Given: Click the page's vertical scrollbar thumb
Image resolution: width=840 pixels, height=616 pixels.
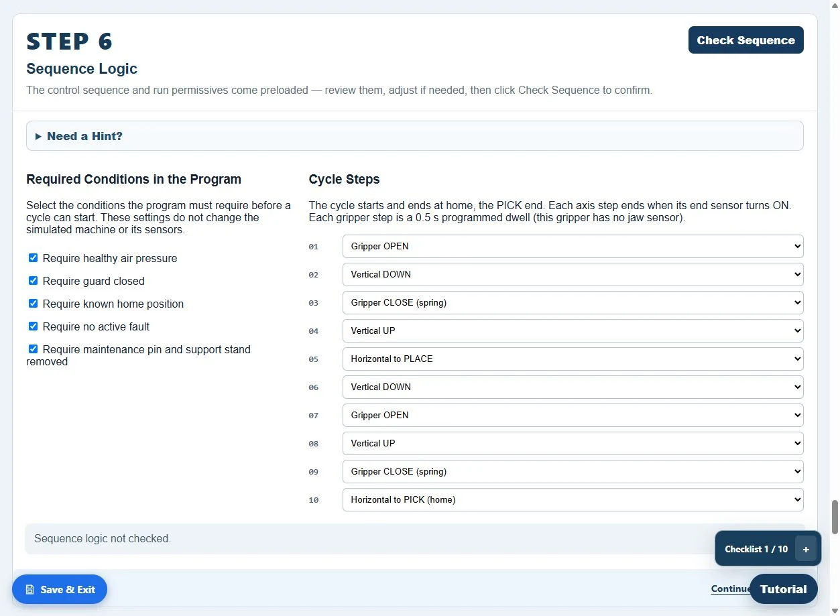Looking at the screenshot, I should 835,517.
